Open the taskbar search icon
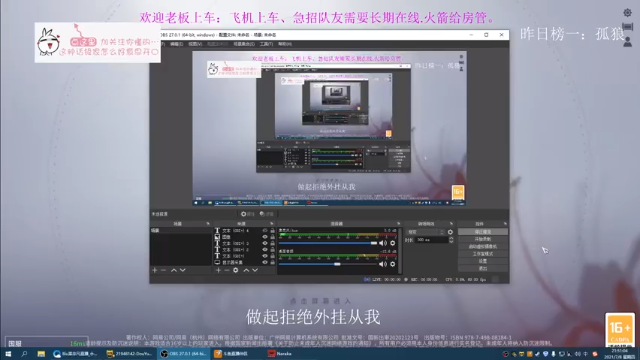 click(24, 354)
